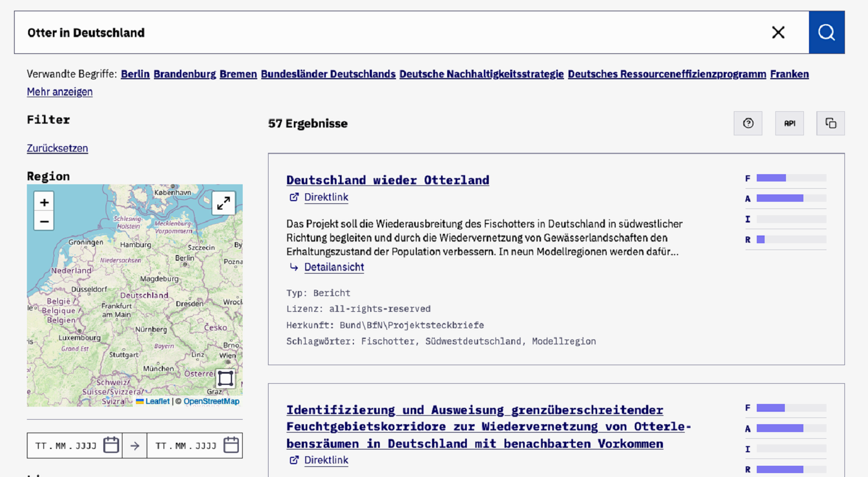868x477 pixels.
Task: Activate the draw rectangle map tool
Action: (225, 379)
